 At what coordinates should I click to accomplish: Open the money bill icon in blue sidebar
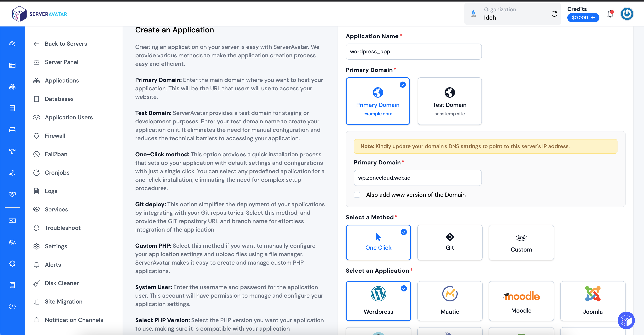click(12, 221)
